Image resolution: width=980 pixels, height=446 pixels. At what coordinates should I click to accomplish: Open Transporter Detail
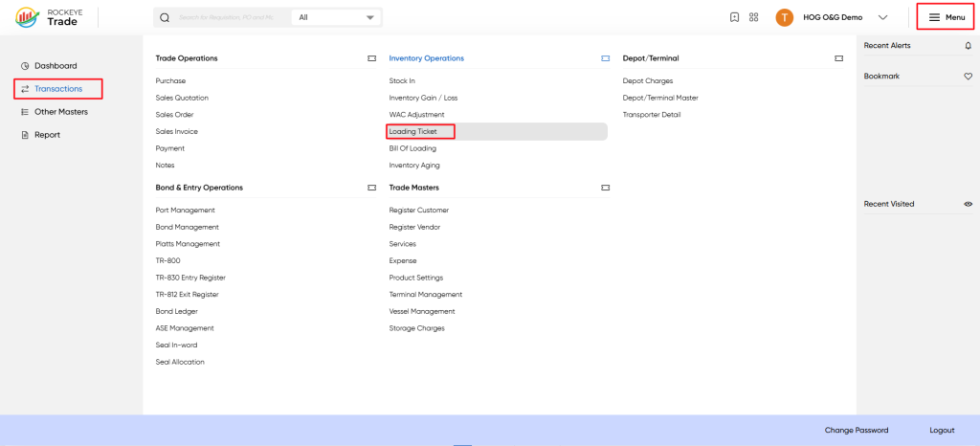652,115
